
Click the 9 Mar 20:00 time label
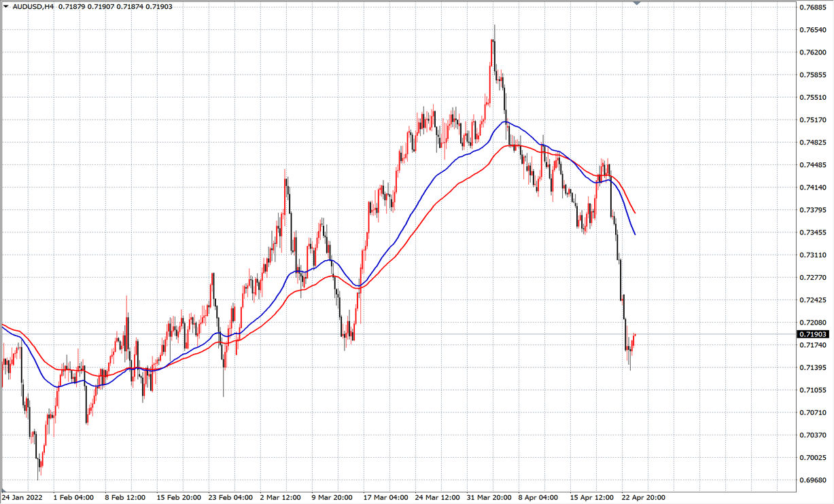click(x=332, y=497)
